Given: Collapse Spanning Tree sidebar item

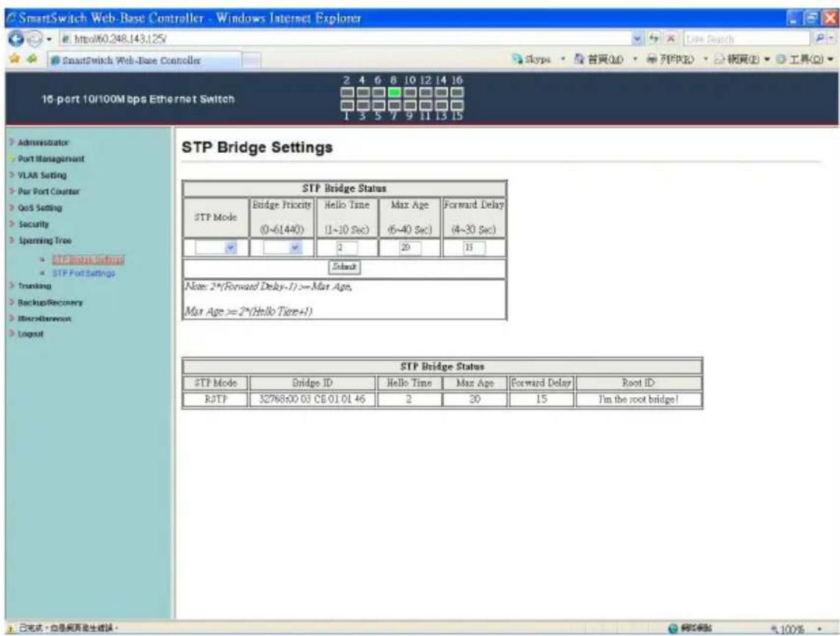Looking at the screenshot, I should [x=45, y=240].
